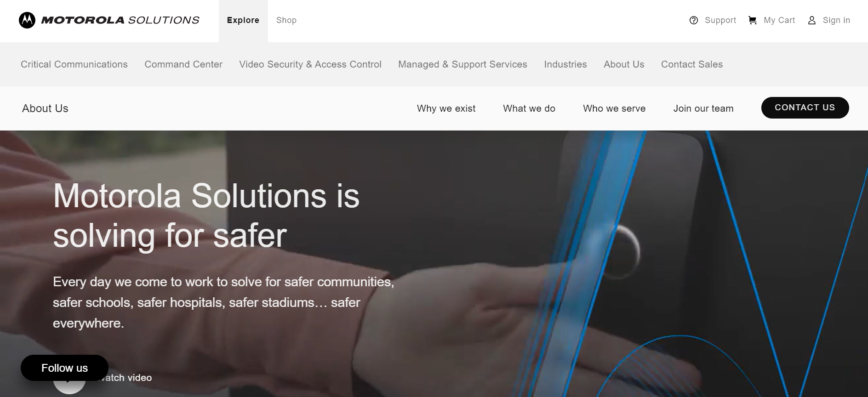Switch to the Shop tab
Viewport: 868px width, 397px height.
286,21
